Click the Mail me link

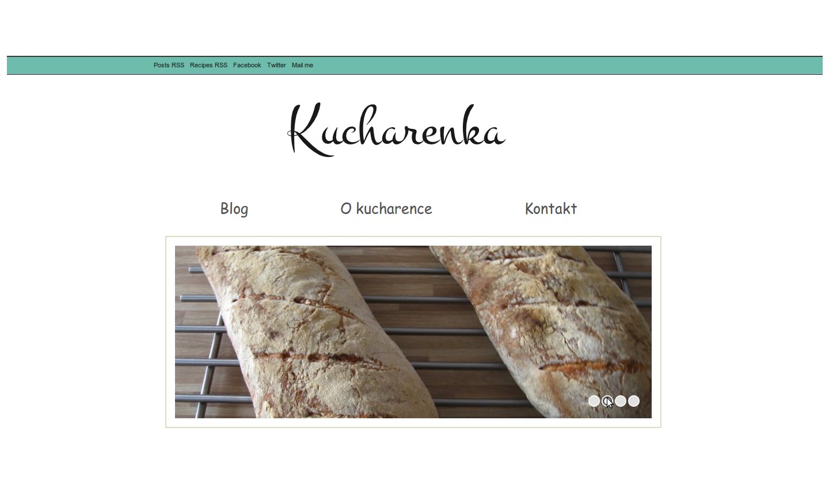click(302, 65)
